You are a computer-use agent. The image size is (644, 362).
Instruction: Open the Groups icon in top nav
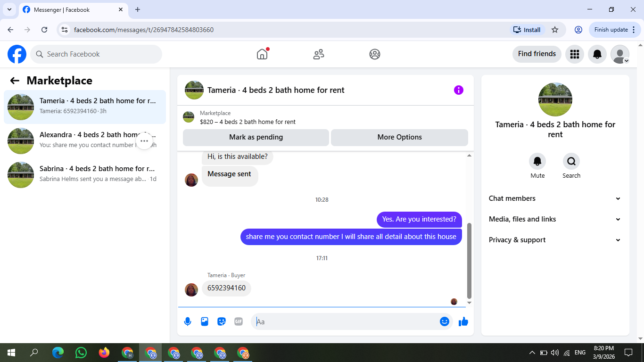[375, 54]
